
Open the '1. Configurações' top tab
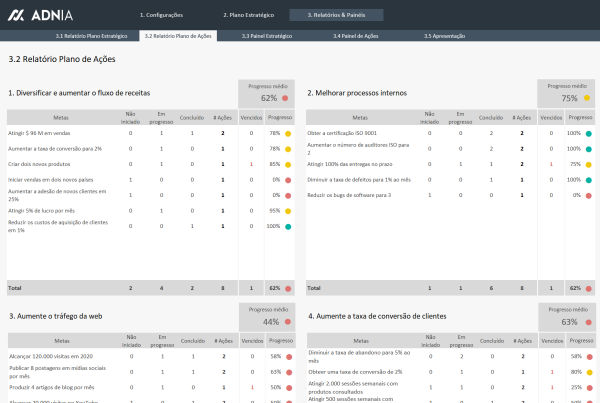[163, 15]
